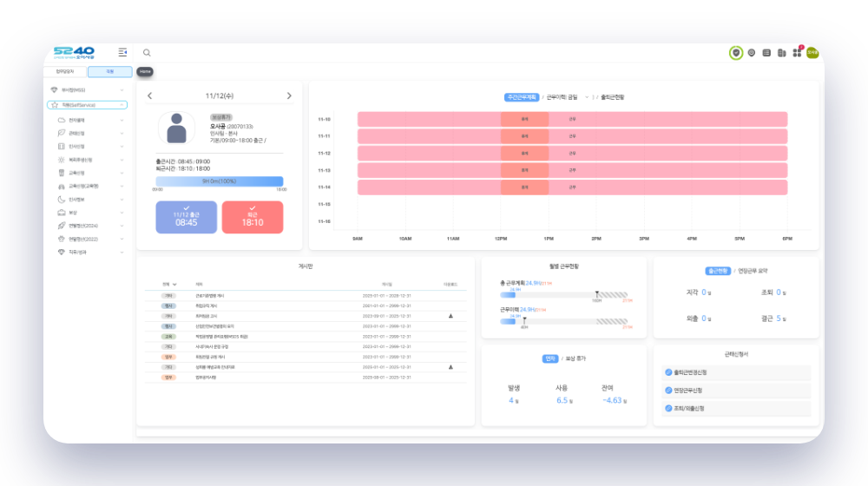
Task: Click the round pin icon in top bar
Action: pos(751,53)
